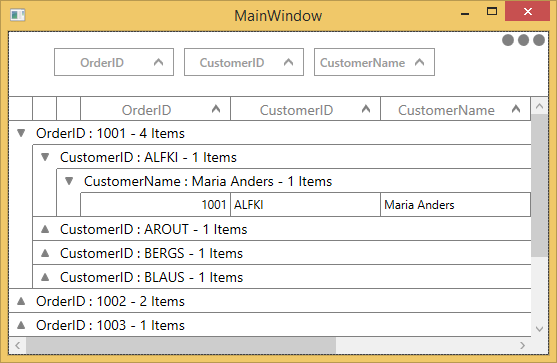
Task: Click sort arrow in CustomerName column header
Action: [516, 109]
